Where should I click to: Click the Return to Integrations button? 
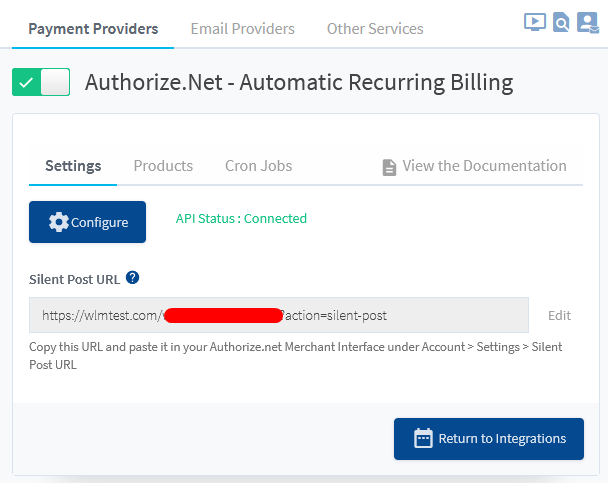coord(489,439)
